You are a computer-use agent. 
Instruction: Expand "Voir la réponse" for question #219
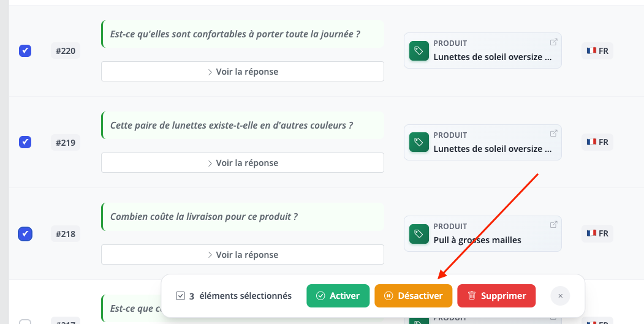click(243, 163)
